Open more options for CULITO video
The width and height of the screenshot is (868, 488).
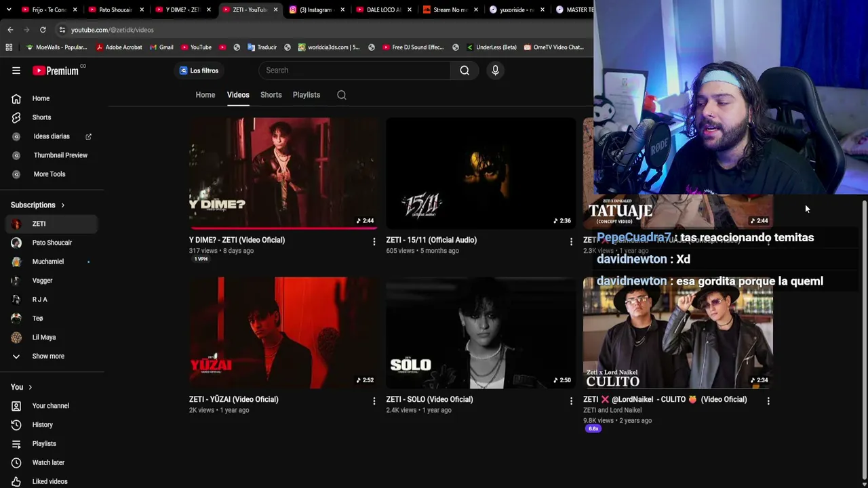[x=768, y=401]
